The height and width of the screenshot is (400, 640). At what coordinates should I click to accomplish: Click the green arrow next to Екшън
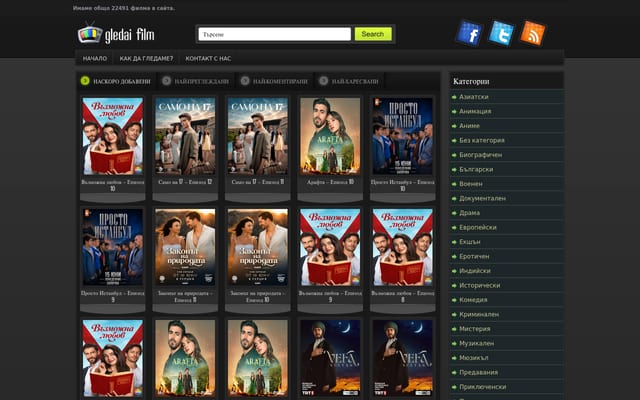coord(454,242)
